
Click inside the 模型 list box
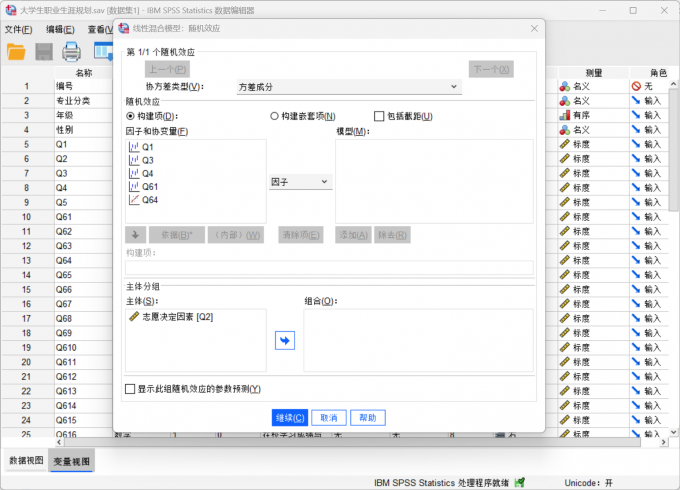click(435, 181)
